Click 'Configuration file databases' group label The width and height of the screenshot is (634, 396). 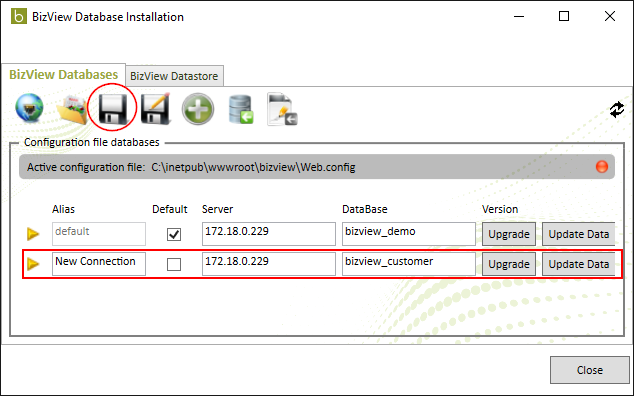[92, 142]
